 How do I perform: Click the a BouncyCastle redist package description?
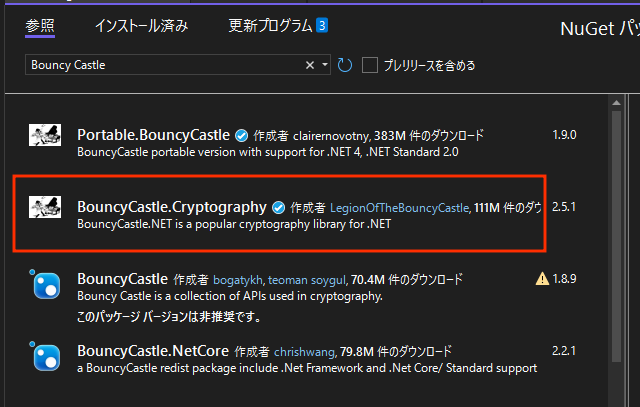click(307, 368)
